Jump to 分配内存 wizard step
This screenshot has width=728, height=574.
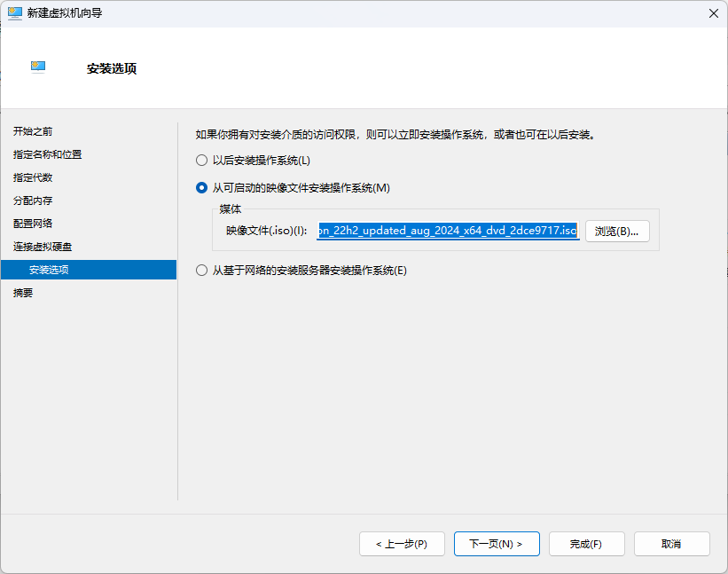tap(33, 201)
